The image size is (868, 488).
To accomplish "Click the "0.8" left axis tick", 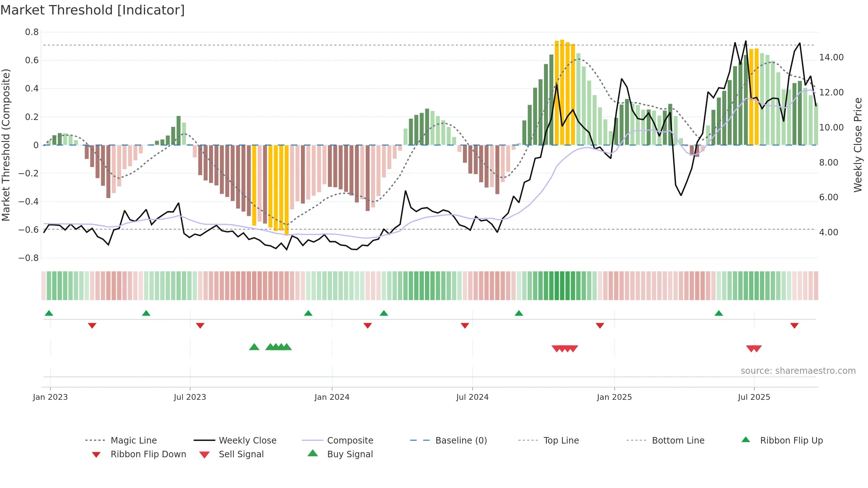I will pyautogui.click(x=32, y=32).
